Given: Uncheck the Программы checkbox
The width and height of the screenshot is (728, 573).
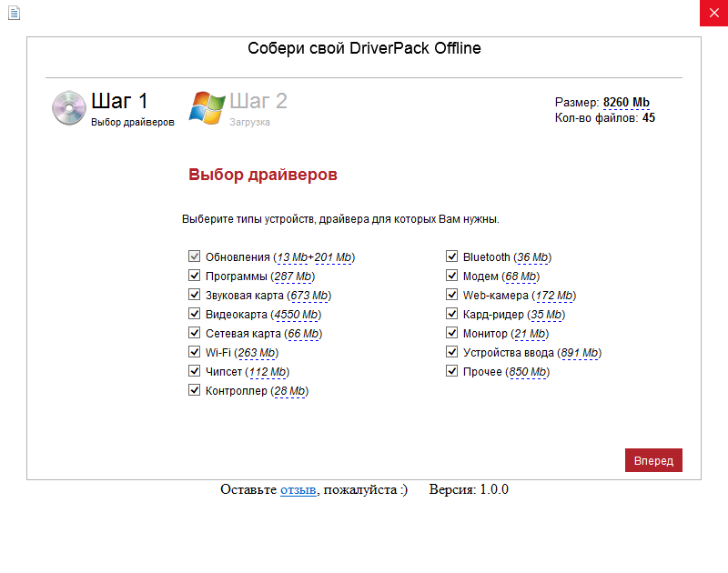Looking at the screenshot, I should point(194,276).
